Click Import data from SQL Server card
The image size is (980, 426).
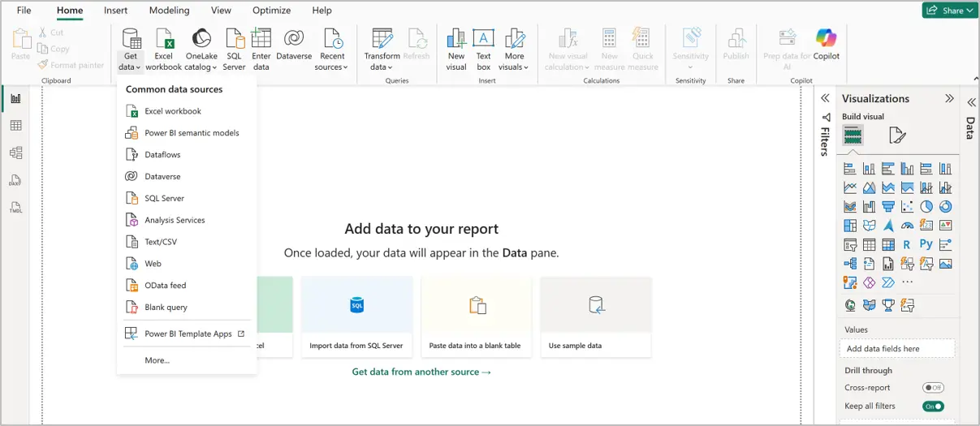[356, 316]
